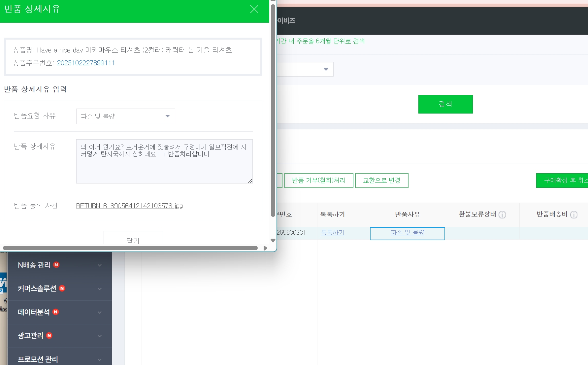Click the 교환으로 변경 button
The height and width of the screenshot is (365, 588).
pyautogui.click(x=381, y=181)
